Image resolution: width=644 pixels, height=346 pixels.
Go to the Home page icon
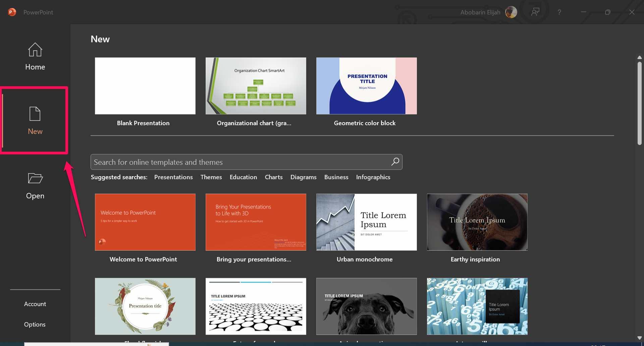pos(35,50)
